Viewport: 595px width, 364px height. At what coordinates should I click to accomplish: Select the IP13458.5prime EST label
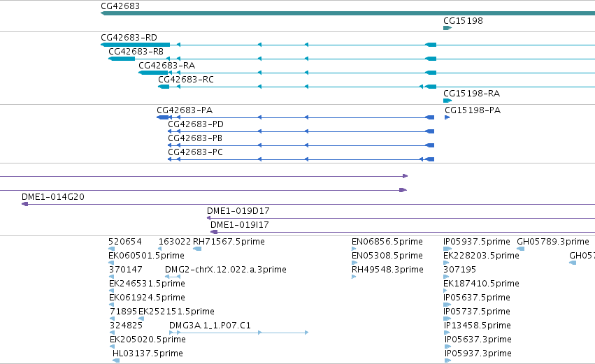(478, 326)
